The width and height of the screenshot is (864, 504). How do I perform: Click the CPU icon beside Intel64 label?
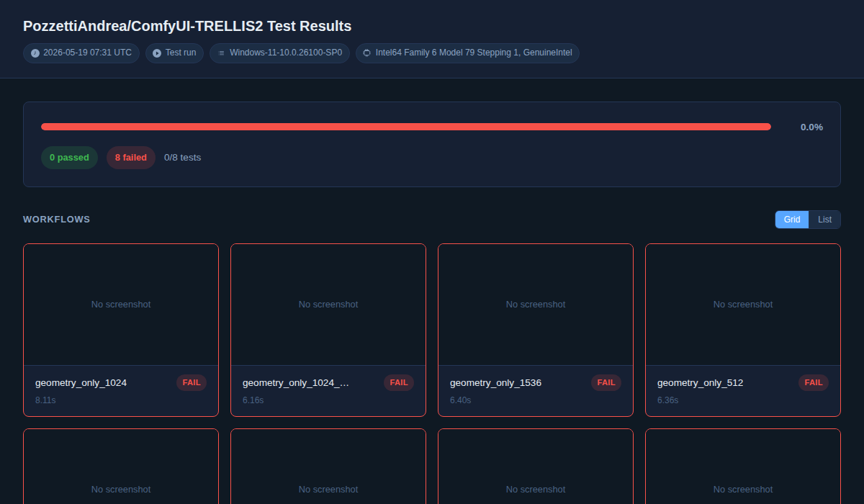367,53
